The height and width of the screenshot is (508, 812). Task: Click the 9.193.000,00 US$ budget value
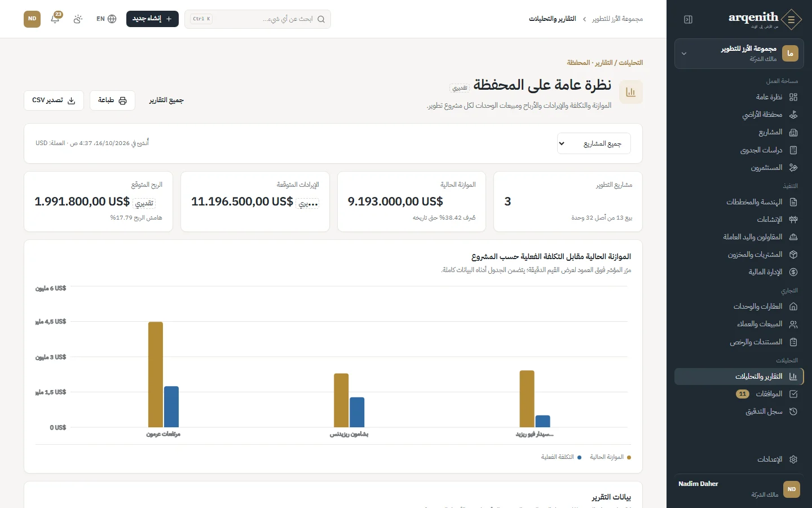pos(395,202)
